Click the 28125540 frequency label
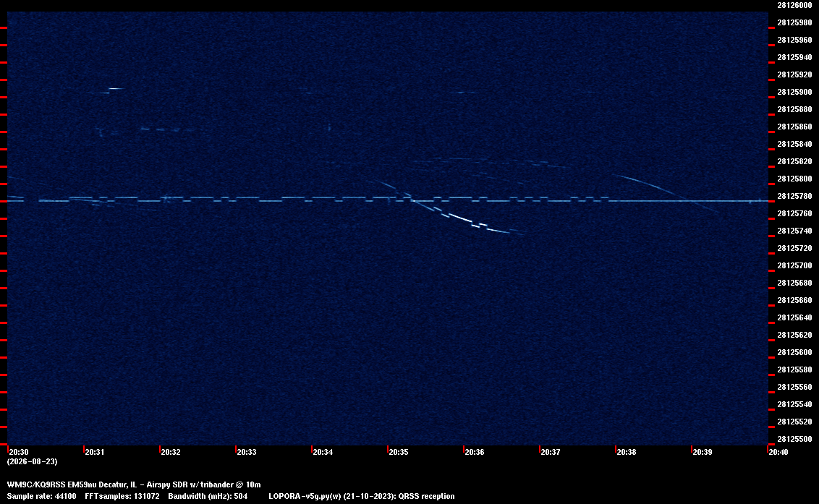Image resolution: width=819 pixels, height=504 pixels. tap(794, 403)
